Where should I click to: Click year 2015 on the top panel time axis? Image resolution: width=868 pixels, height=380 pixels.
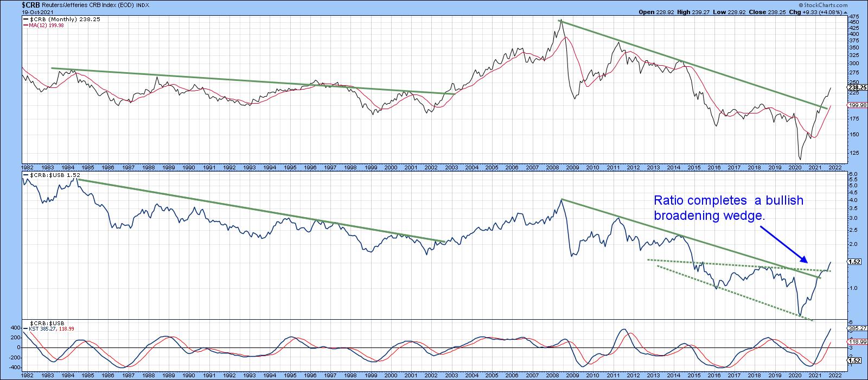tap(694, 168)
